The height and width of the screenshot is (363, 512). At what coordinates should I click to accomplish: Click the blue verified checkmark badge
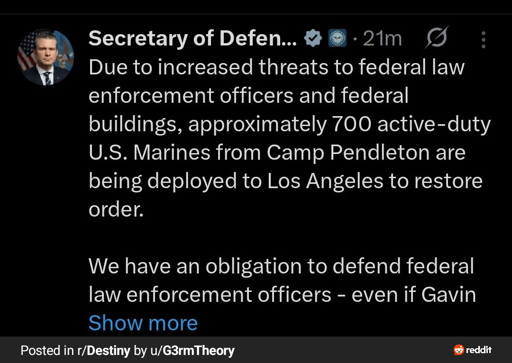313,38
